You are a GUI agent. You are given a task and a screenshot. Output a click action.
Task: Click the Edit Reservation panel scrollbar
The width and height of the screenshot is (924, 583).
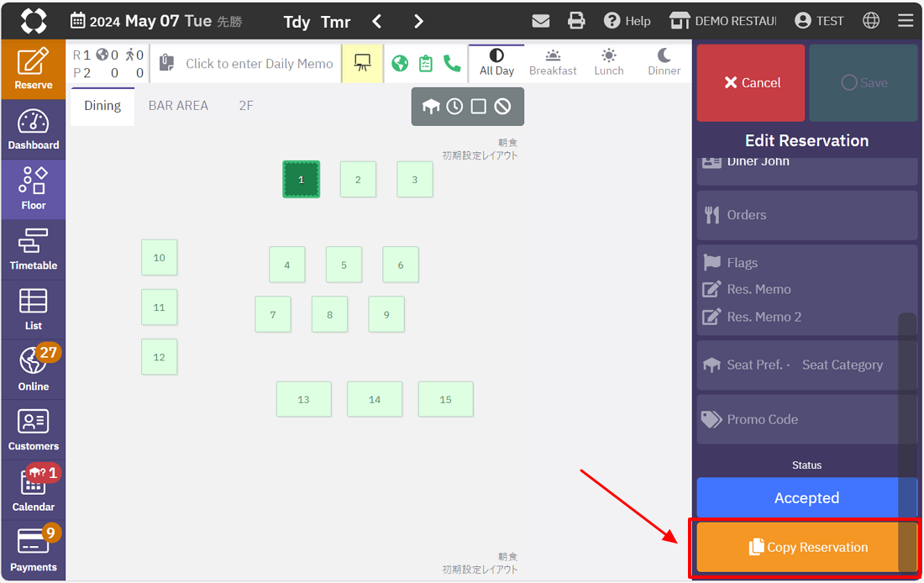tap(907, 442)
